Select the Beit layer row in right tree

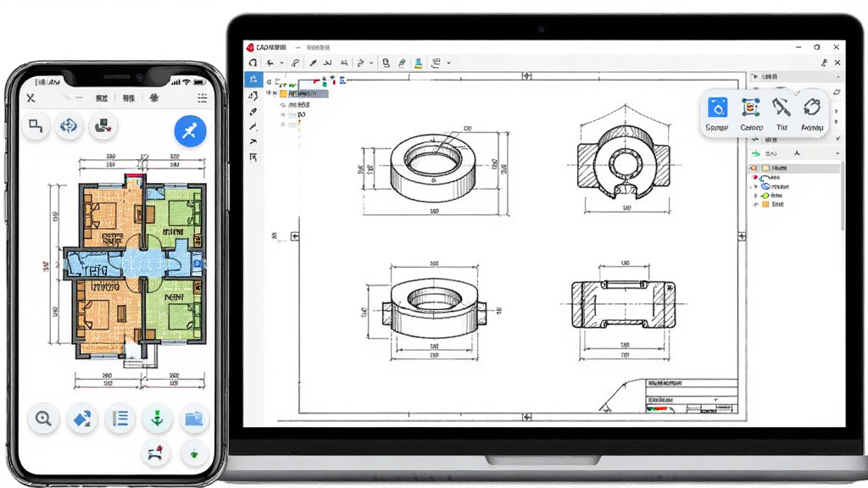click(x=773, y=204)
